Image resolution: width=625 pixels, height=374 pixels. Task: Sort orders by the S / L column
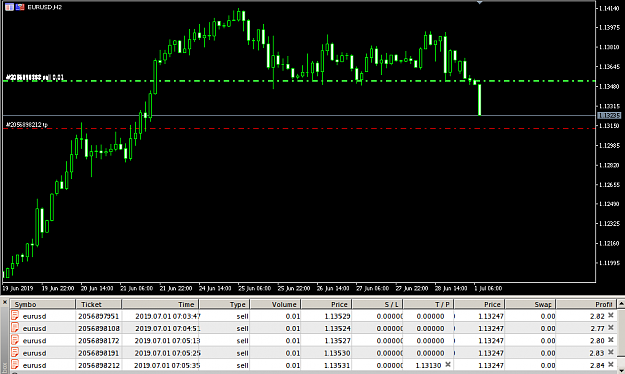377,304
